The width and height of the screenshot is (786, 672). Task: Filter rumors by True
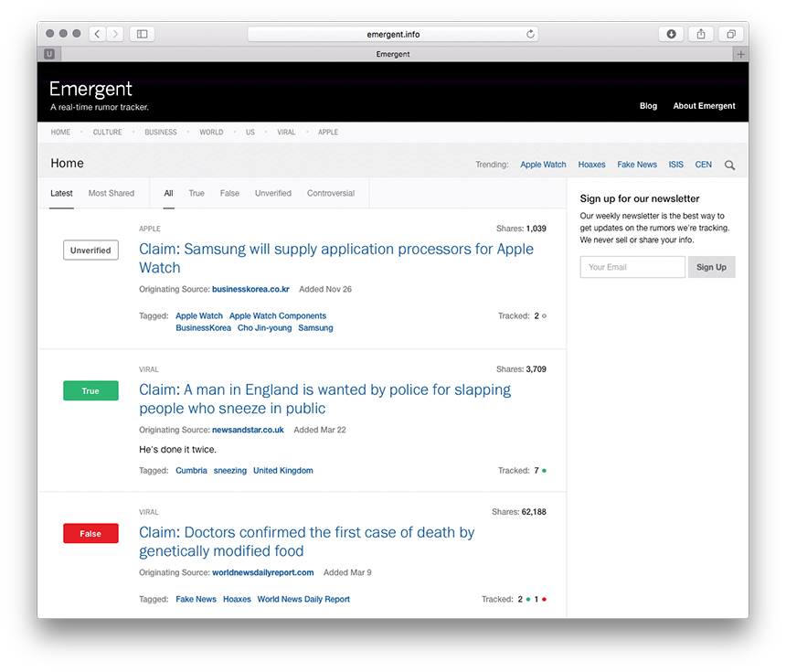pos(196,193)
